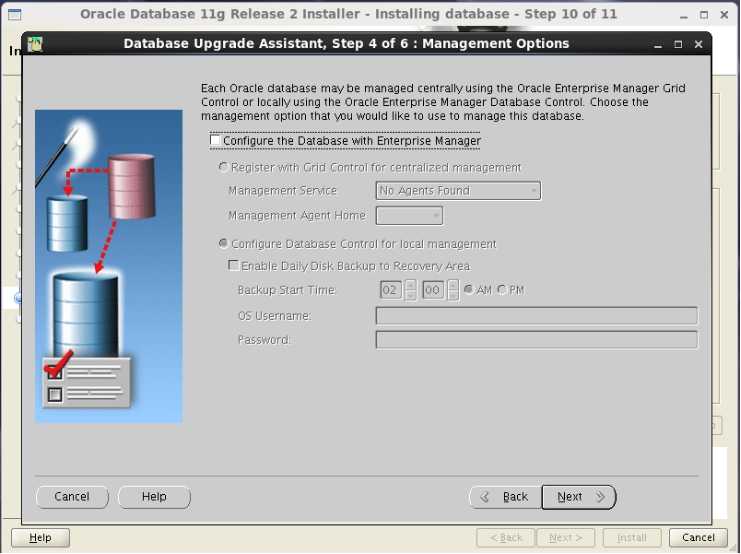Screen dimensions: 741x554
Task: Click Cancel in the Oracle Installer window
Action: [698, 537]
